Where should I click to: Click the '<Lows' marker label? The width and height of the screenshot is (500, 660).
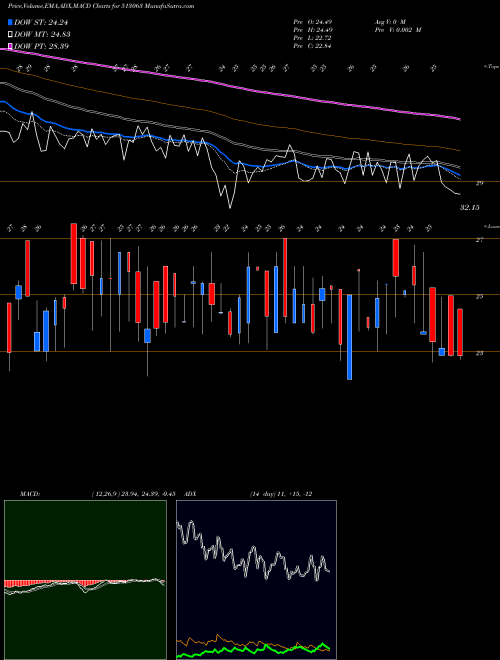[x=491, y=226]
